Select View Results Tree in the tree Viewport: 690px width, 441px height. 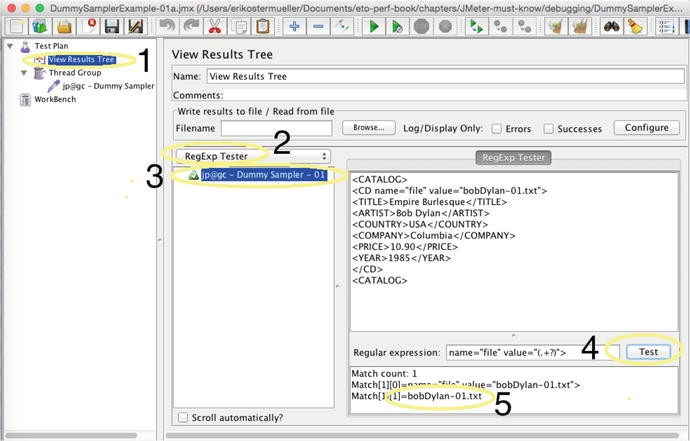[x=82, y=59]
